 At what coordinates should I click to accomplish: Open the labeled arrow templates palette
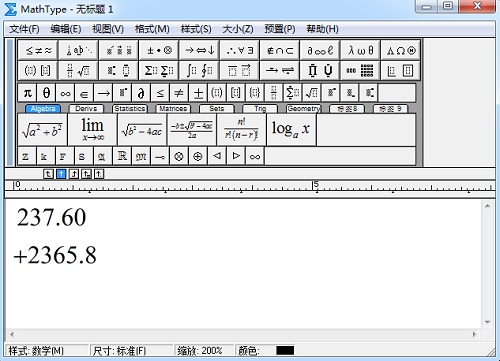tap(280, 70)
